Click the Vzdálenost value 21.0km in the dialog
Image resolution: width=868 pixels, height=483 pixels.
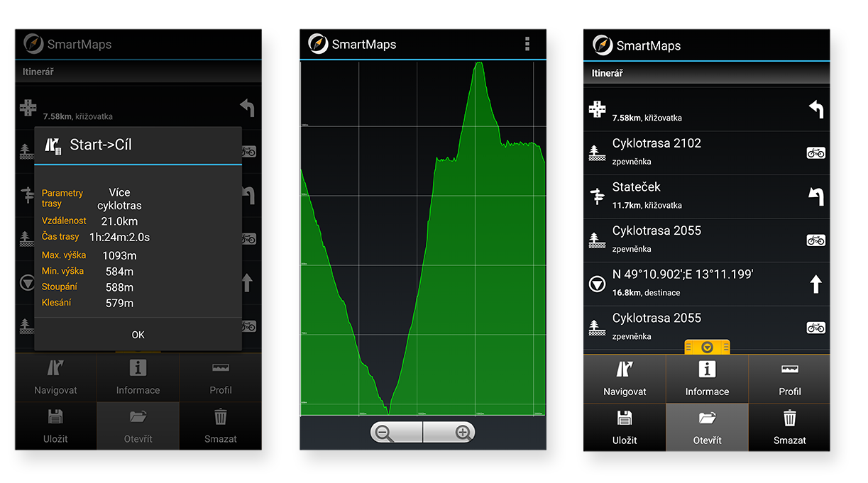pos(119,221)
